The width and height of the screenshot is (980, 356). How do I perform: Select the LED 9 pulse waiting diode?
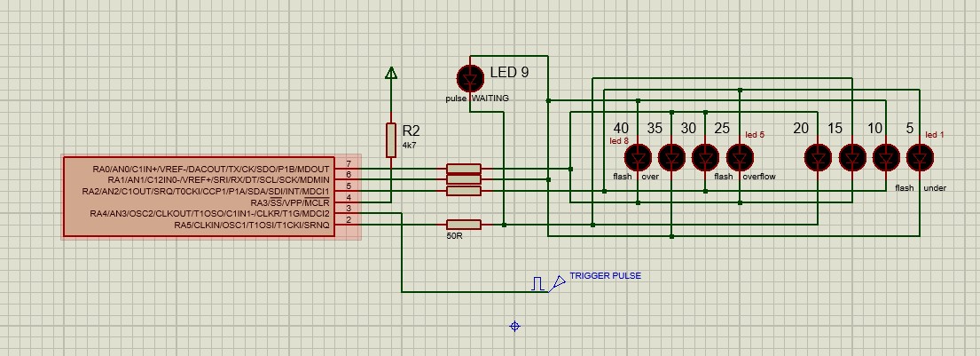469,77
